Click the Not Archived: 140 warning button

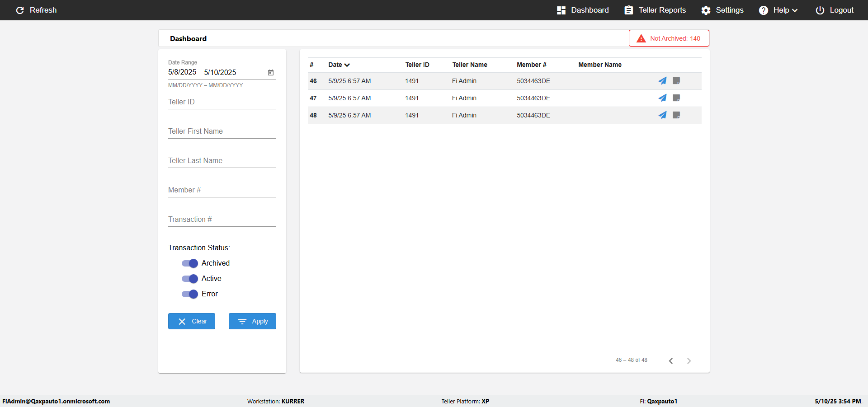click(669, 38)
